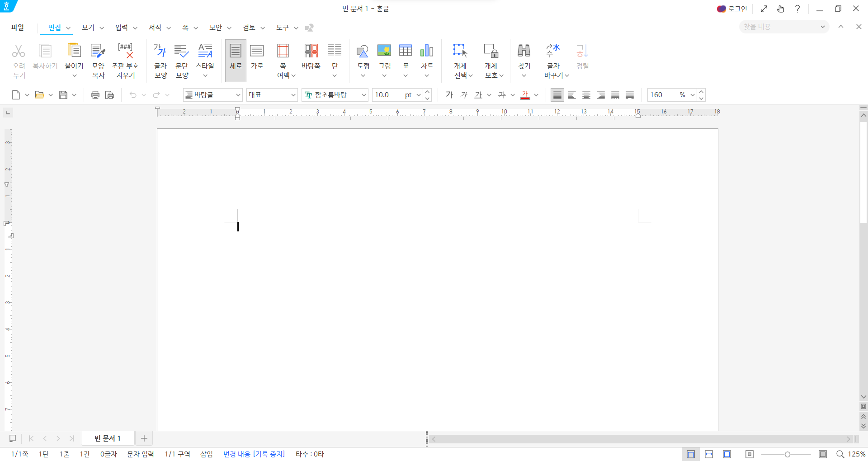The width and height of the screenshot is (868, 461).
Task: Click the 조판 부호 지우기 icon
Action: click(x=125, y=51)
